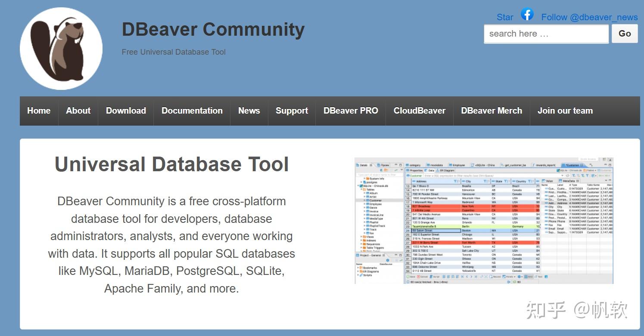Focus the search here input field
The image size is (644, 336).
coord(546,34)
